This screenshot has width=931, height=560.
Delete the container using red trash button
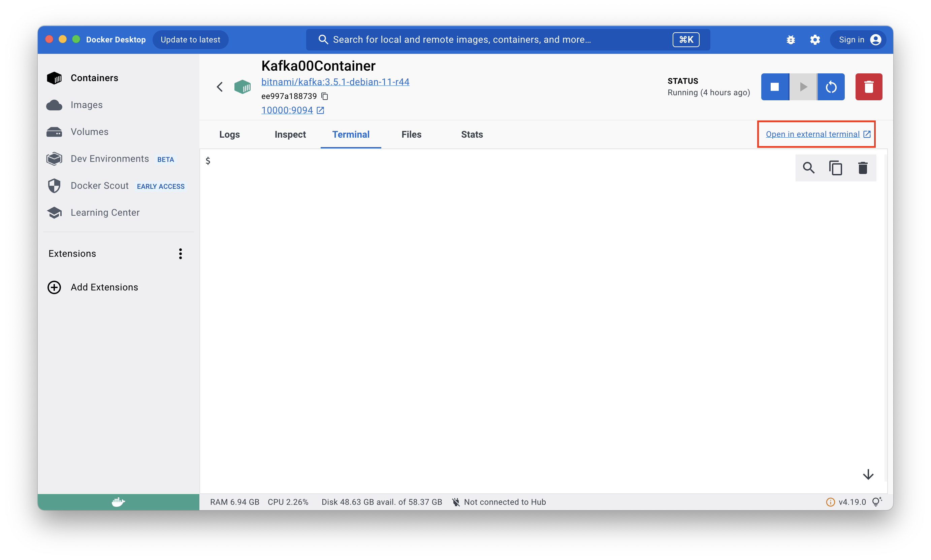coord(869,87)
